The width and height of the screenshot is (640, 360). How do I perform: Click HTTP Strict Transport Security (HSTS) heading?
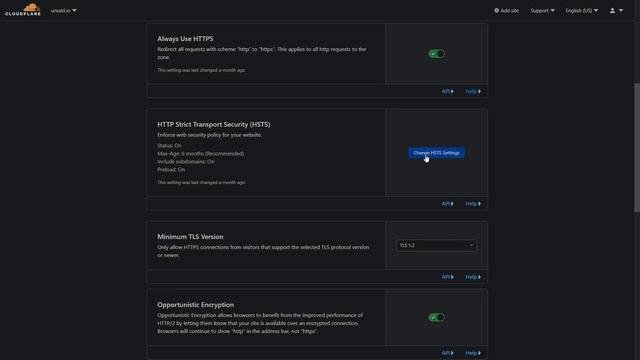[213, 124]
